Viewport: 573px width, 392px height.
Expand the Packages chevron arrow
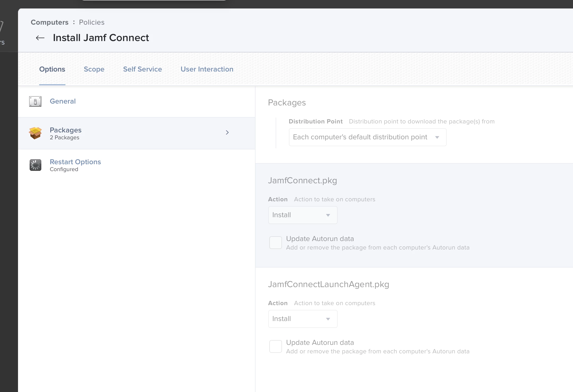pos(227,132)
